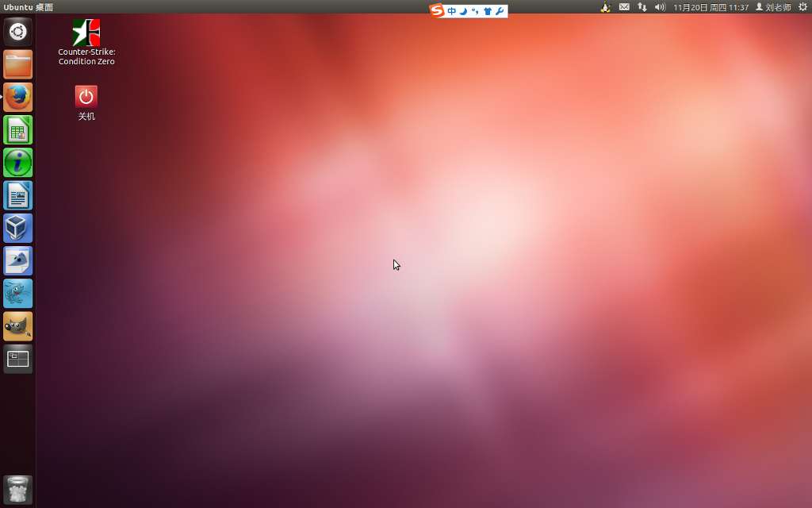Open the system gear session menu

point(802,7)
